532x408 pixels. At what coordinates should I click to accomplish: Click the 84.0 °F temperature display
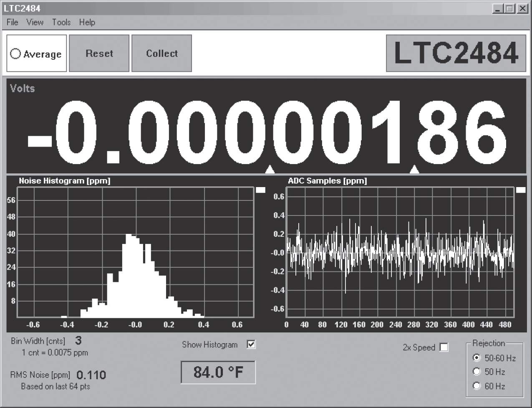click(x=218, y=372)
